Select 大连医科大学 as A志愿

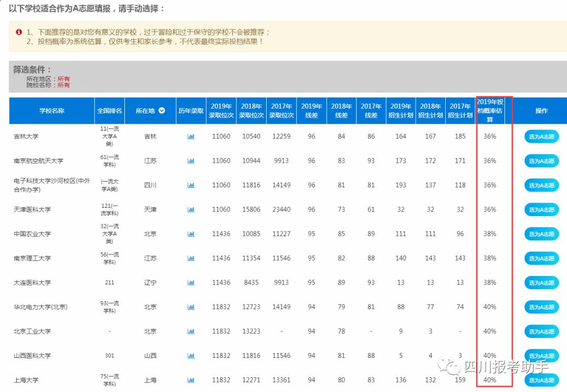click(541, 282)
